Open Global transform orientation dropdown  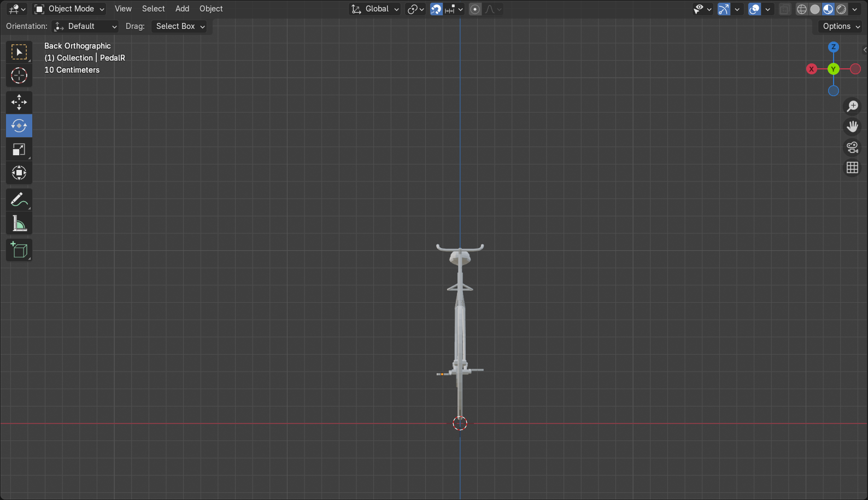click(x=375, y=9)
